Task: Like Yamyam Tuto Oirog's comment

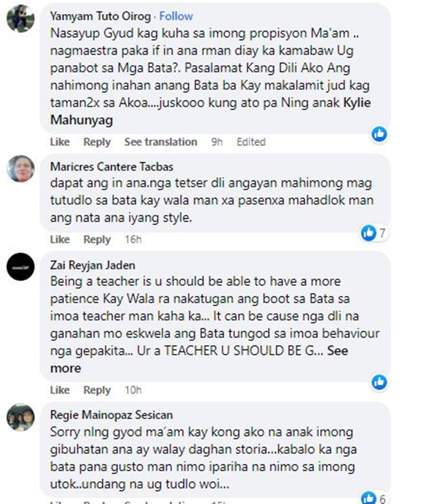Action: (x=60, y=142)
